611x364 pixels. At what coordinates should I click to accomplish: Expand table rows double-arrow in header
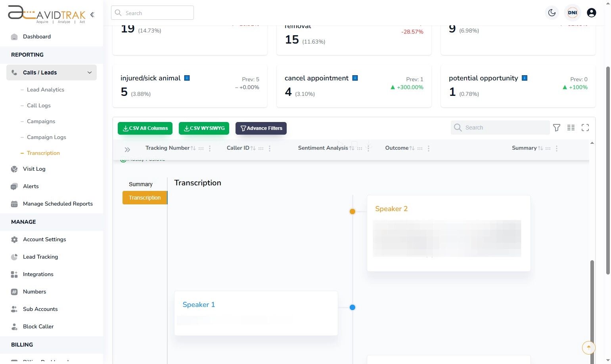pos(127,150)
